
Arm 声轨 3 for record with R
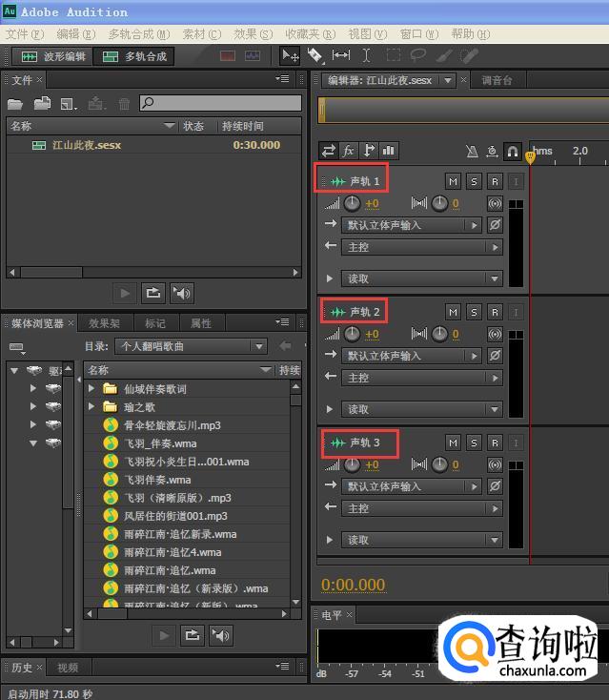495,443
